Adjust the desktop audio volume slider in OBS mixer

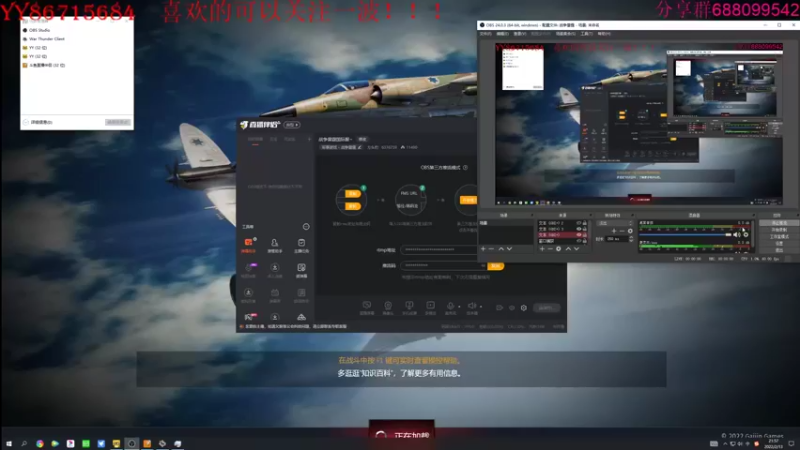(685, 235)
